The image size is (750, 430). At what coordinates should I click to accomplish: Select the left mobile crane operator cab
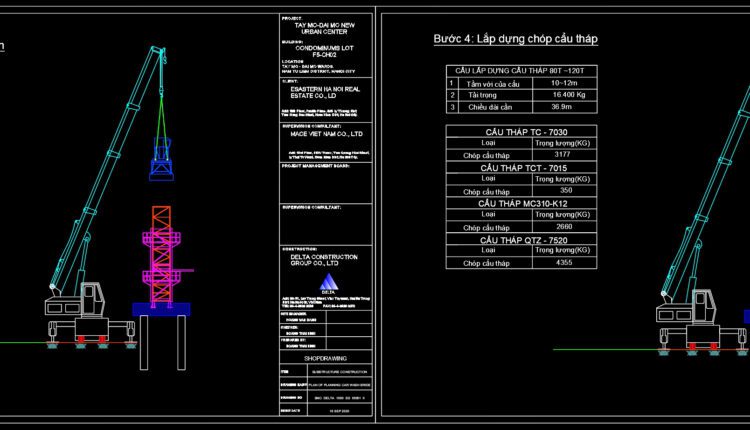(x=92, y=300)
